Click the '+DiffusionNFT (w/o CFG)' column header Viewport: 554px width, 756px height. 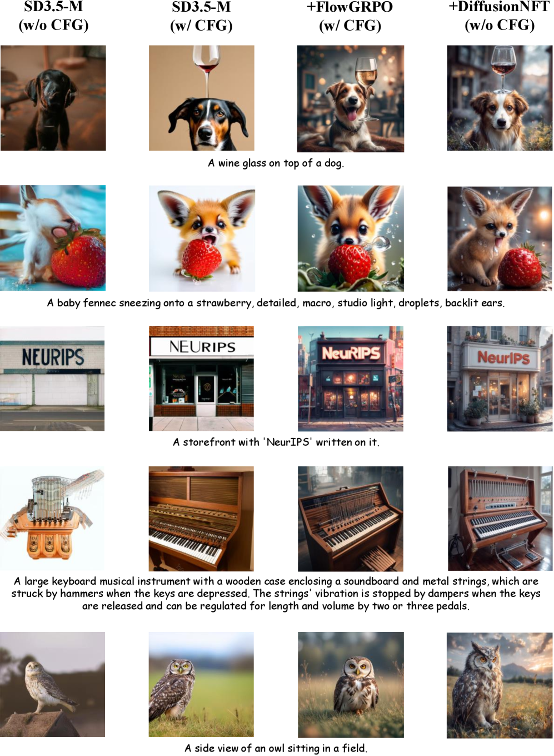coord(500,16)
